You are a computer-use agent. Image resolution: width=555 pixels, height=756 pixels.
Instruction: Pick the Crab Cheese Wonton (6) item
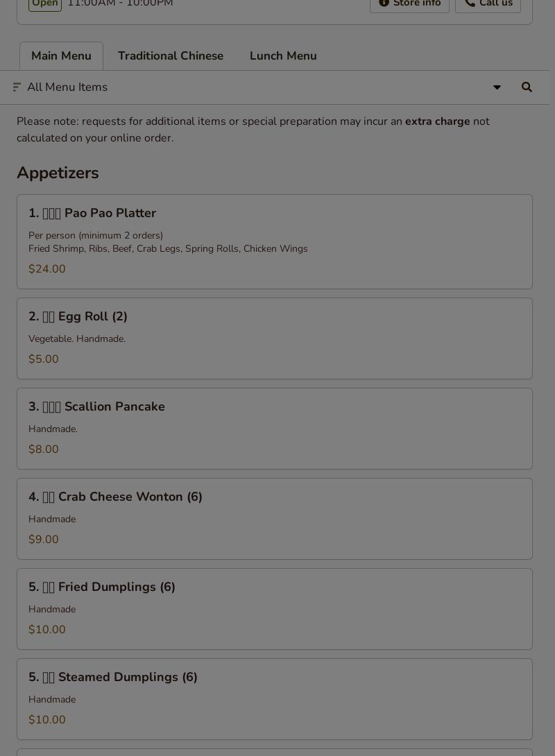coord(275,519)
